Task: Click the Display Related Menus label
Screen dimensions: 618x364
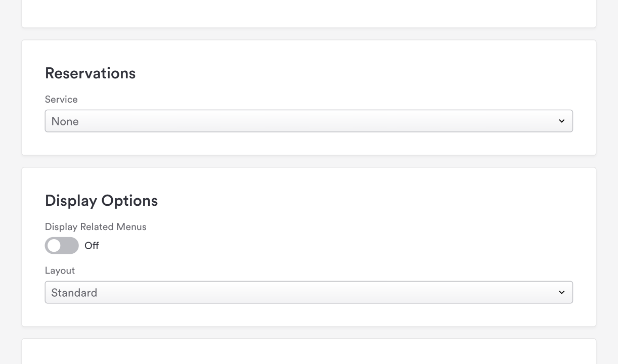Action: [96, 227]
